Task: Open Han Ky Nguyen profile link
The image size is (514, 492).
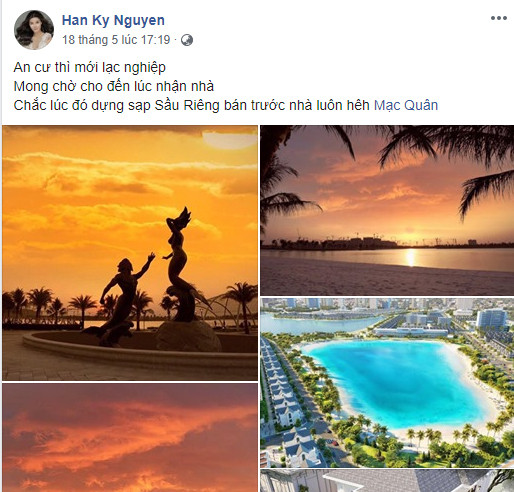Action: (113, 20)
